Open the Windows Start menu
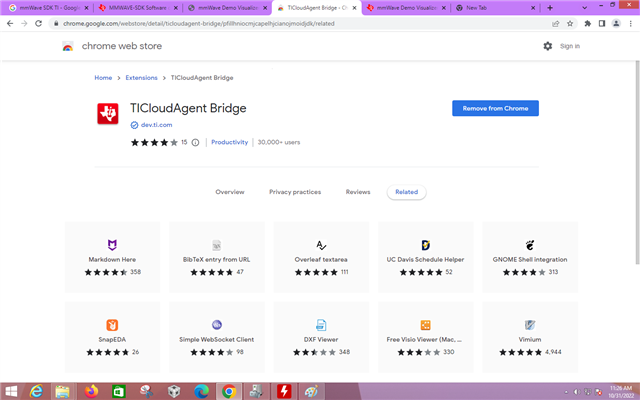Viewport: 640px width, 400px height. 11,391
